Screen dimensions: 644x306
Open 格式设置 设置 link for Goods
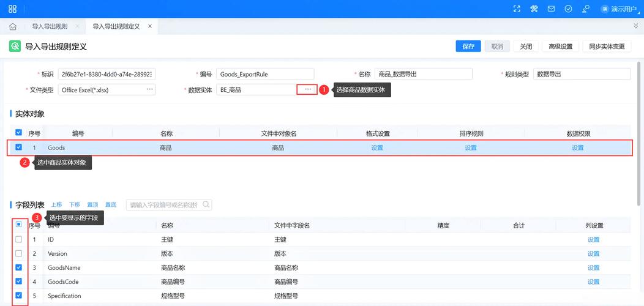pyautogui.click(x=377, y=148)
